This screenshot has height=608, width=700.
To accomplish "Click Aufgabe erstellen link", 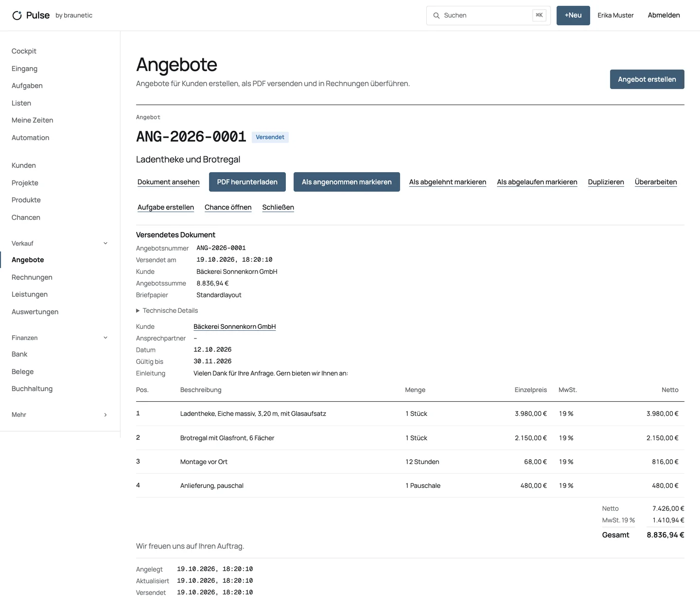I will [166, 207].
